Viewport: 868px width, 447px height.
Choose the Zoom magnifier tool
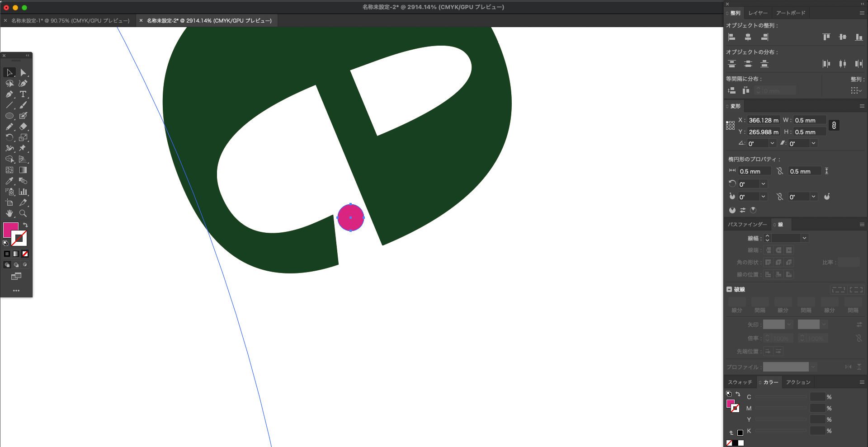(x=23, y=213)
